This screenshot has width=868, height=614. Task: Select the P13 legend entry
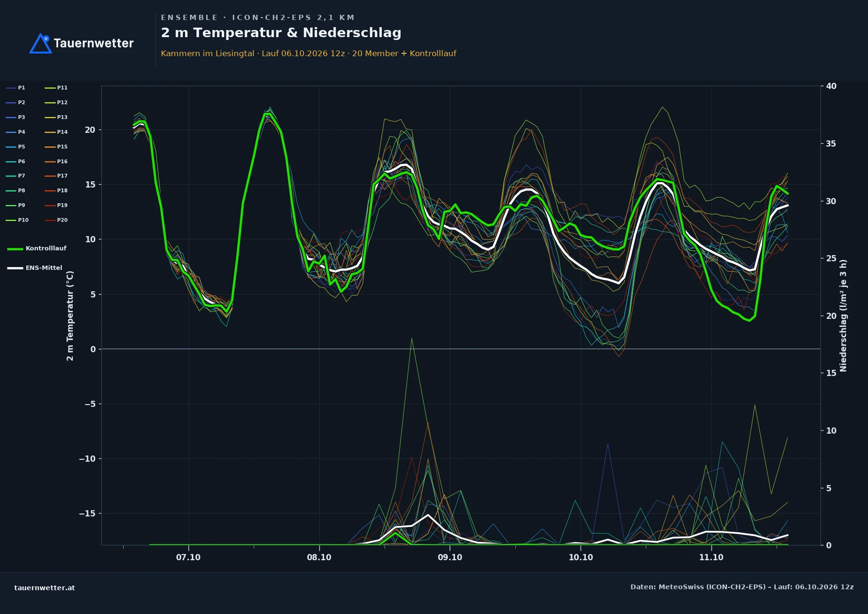tap(56, 117)
